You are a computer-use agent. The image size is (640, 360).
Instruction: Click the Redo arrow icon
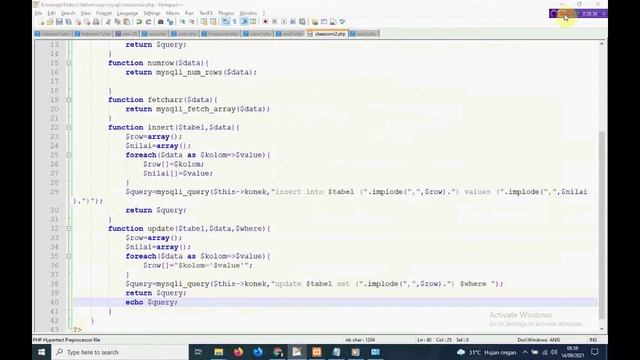148,22
